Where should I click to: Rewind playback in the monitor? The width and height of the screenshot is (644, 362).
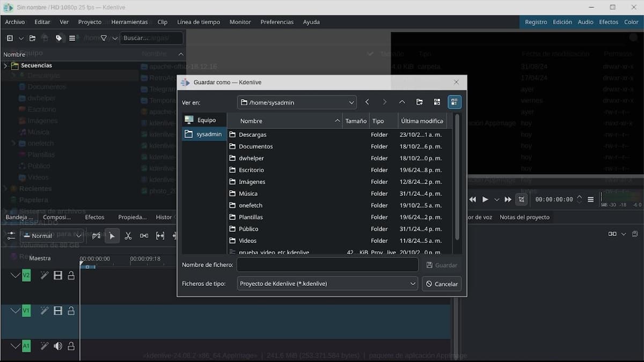point(473,200)
